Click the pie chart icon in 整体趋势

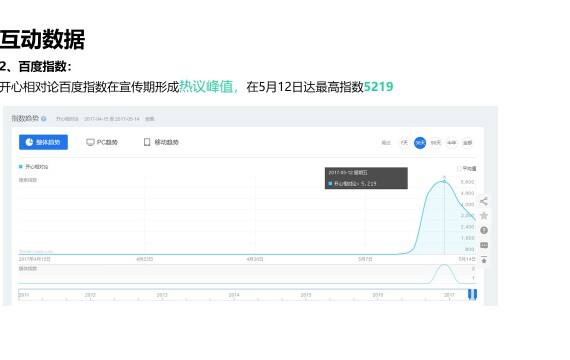[x=29, y=142]
